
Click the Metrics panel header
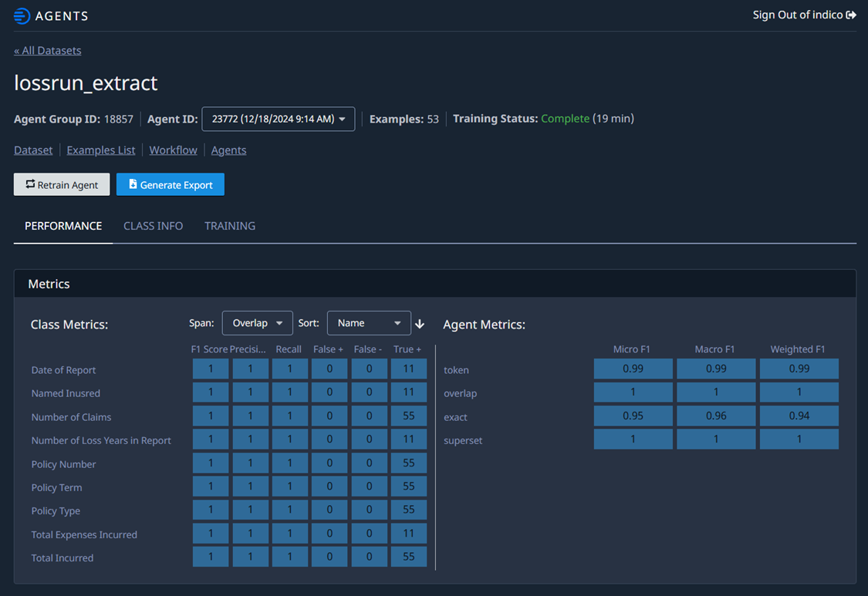point(435,284)
